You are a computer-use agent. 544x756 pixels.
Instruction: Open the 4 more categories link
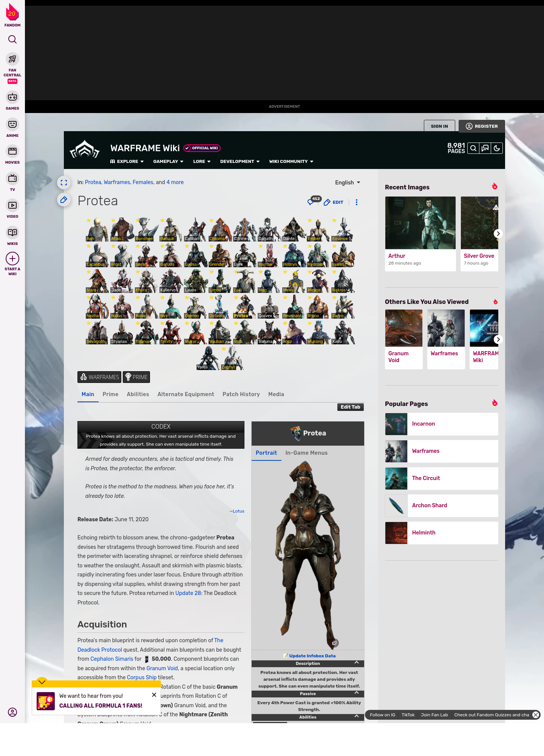[x=175, y=182]
